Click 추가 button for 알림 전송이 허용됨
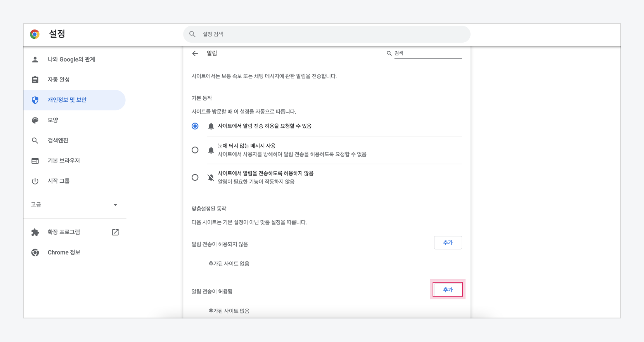This screenshot has height=342, width=644. [x=448, y=290]
